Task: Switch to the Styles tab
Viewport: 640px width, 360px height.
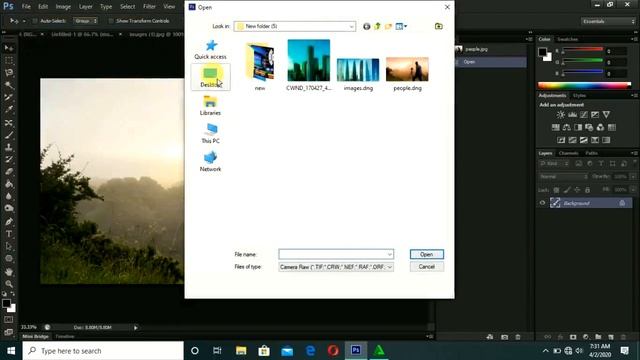Action: (x=579, y=96)
